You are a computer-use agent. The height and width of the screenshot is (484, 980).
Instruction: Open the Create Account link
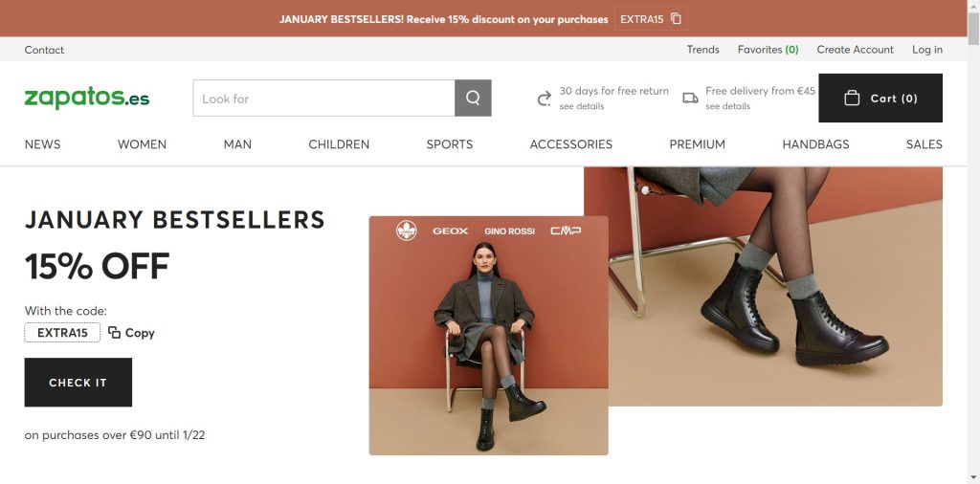click(x=855, y=50)
